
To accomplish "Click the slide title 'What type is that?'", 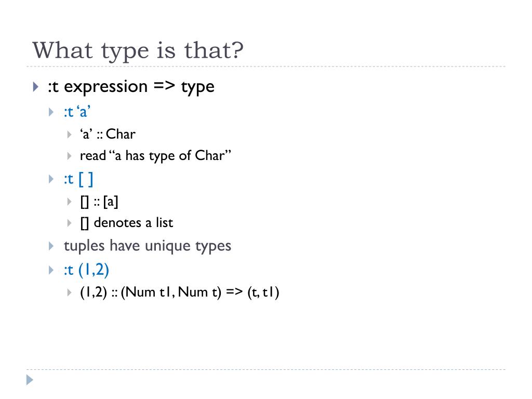I will coord(138,50).
